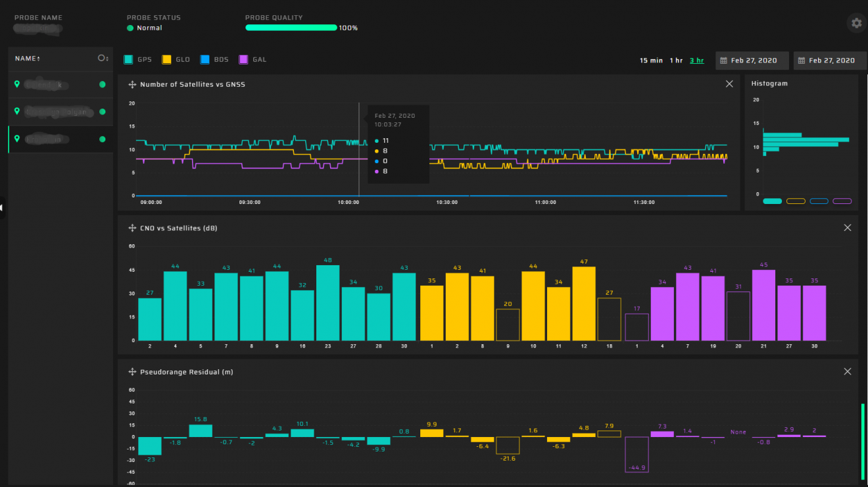The width and height of the screenshot is (868, 487).
Task: Click move handle of CNO vs Satellites panel
Action: tap(132, 228)
